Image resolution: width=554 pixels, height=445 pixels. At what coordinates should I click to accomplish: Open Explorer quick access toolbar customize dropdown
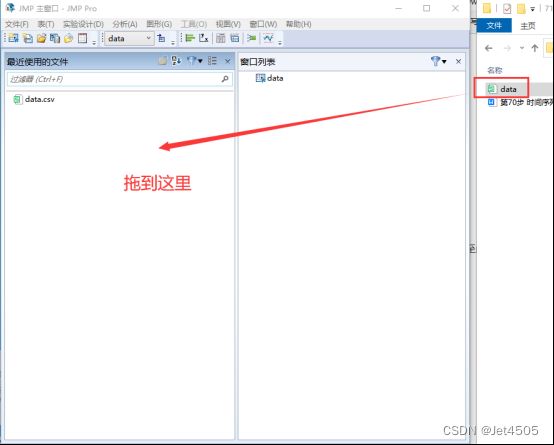click(x=532, y=9)
